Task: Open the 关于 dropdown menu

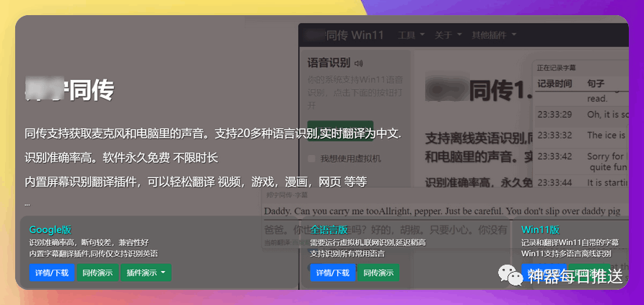Action: (448, 35)
